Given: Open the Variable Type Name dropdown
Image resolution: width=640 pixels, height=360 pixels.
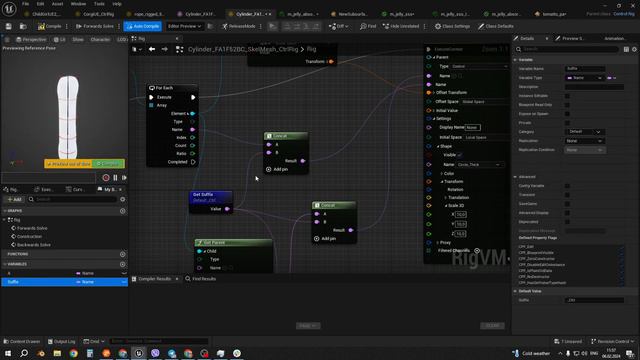Looking at the screenshot, I should pyautogui.click(x=584, y=78).
